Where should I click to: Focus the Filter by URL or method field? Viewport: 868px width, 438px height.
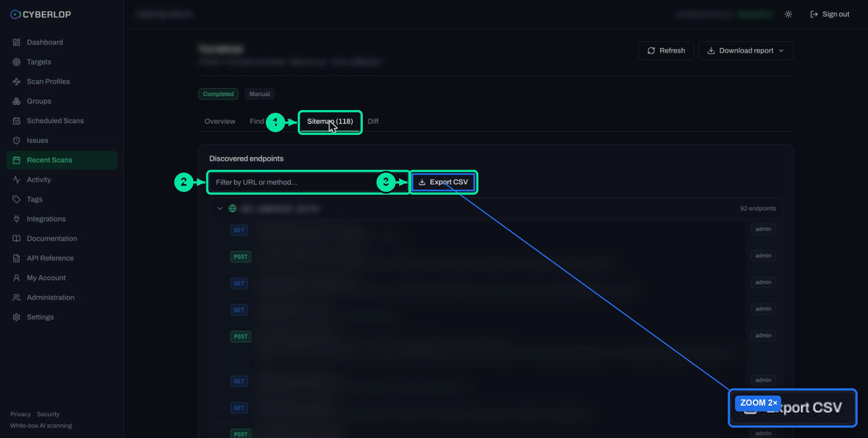[308, 182]
